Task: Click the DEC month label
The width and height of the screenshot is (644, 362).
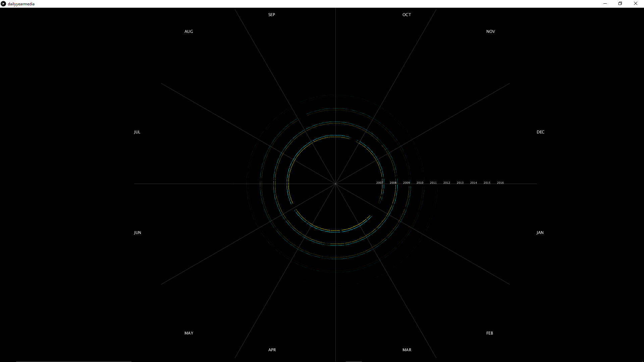Action: click(x=540, y=132)
